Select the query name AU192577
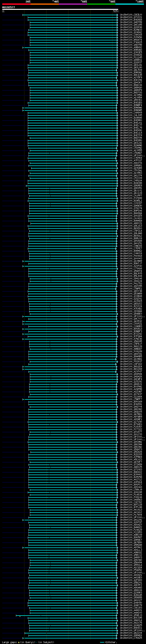This screenshot has height=644, width=146. (8, 8)
